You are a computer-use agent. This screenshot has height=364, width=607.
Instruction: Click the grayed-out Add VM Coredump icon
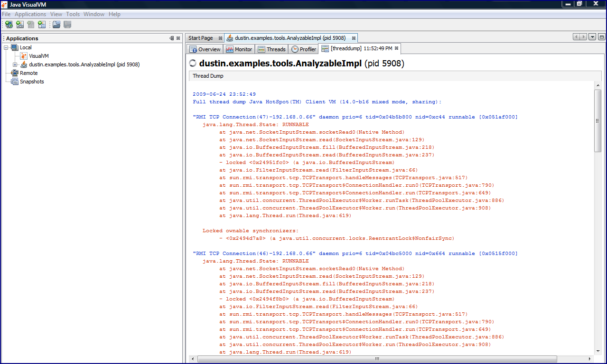pyautogui.click(x=31, y=25)
